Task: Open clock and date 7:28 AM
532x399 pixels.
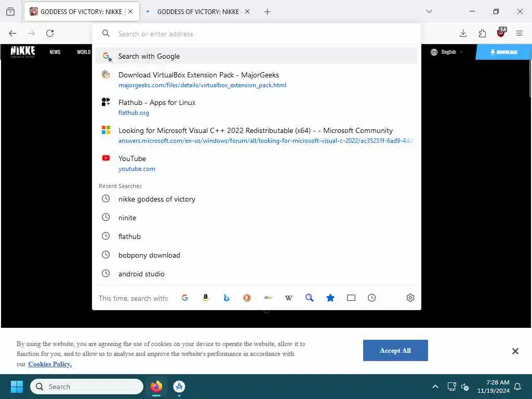Action: click(494, 387)
